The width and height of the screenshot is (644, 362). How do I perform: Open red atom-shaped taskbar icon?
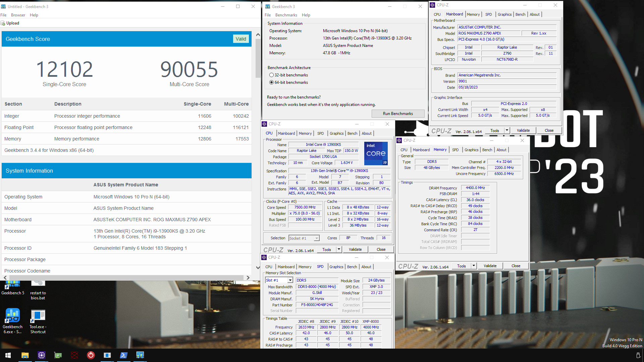click(x=74, y=355)
